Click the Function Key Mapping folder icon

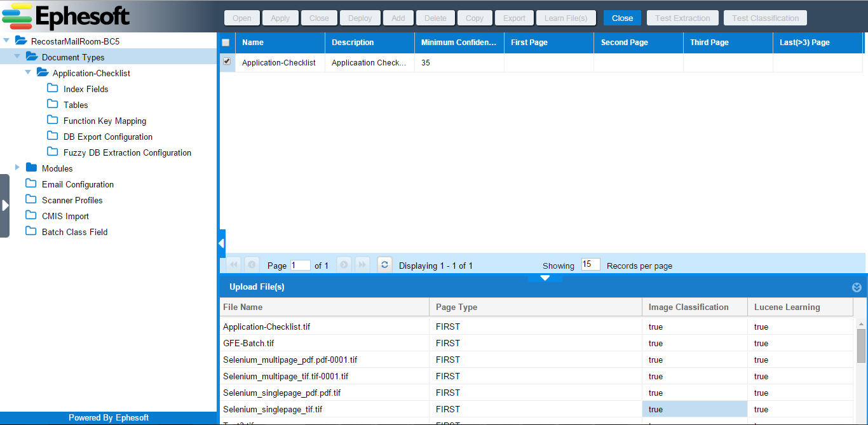(x=53, y=120)
